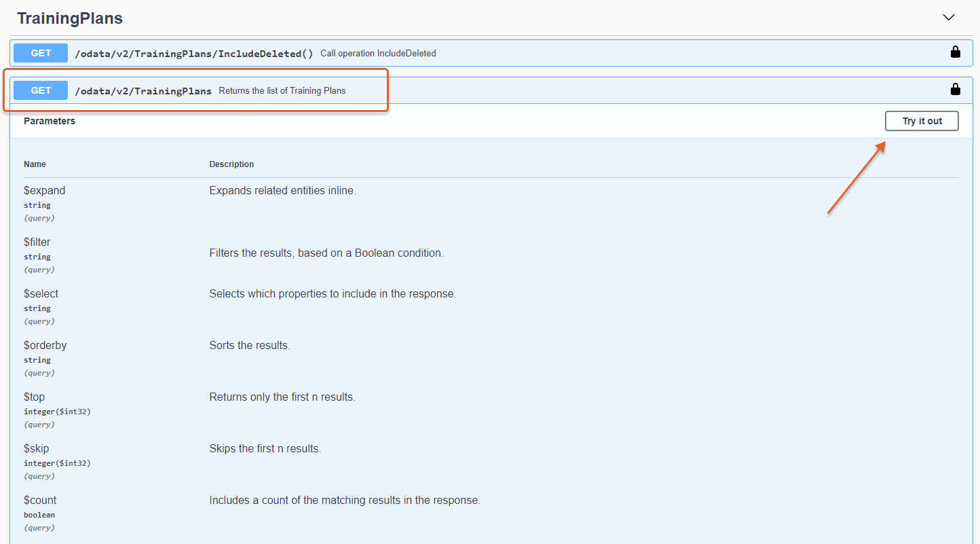Collapse the TrainingPlans section using the chevron
The image size is (980, 544).
coord(949,18)
